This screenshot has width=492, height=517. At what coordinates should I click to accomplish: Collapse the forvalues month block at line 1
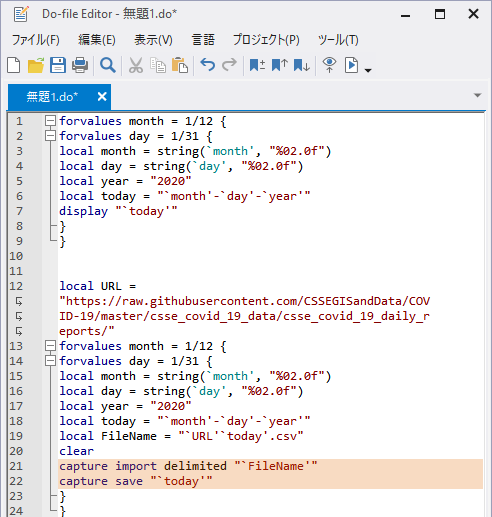click(x=50, y=121)
